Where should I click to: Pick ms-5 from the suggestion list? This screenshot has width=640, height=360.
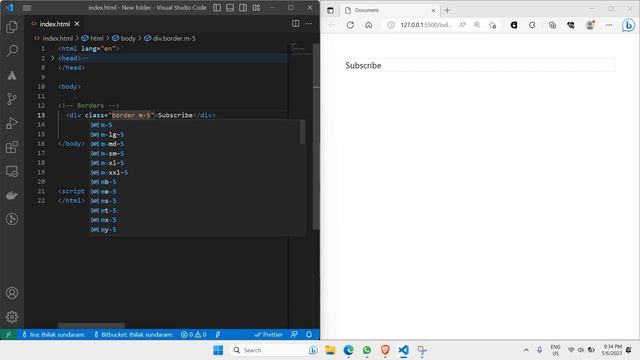[197, 201]
